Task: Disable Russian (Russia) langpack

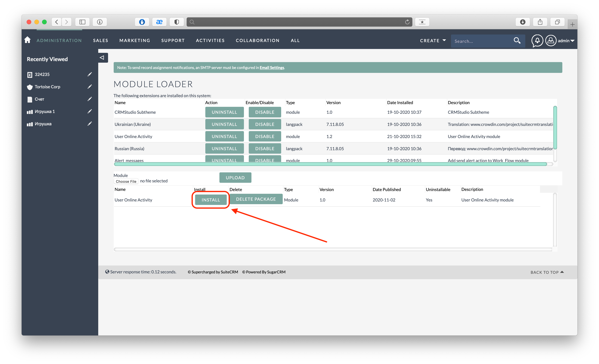Action: tap(265, 149)
